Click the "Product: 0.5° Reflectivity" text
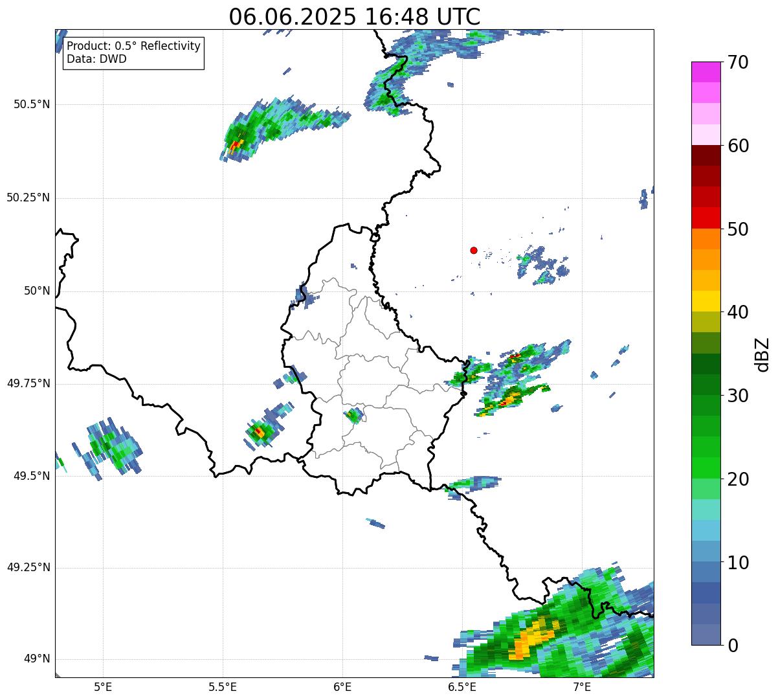The image size is (778, 700). (133, 46)
